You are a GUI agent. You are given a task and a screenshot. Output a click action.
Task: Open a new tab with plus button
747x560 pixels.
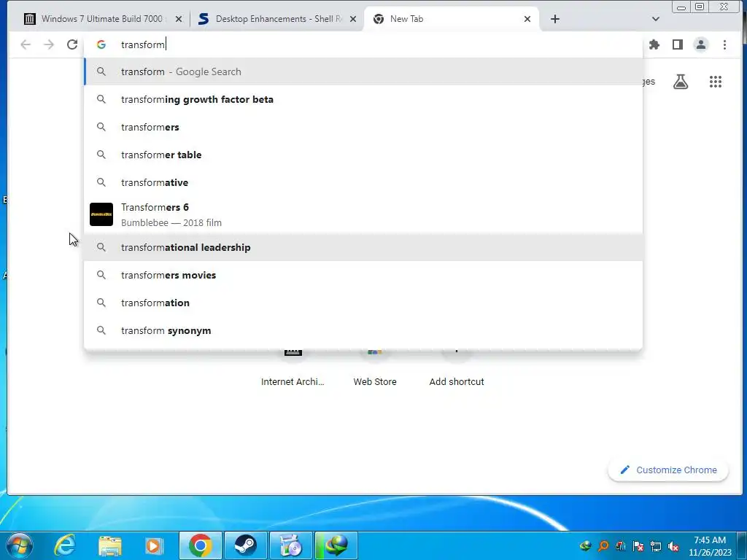pos(555,19)
